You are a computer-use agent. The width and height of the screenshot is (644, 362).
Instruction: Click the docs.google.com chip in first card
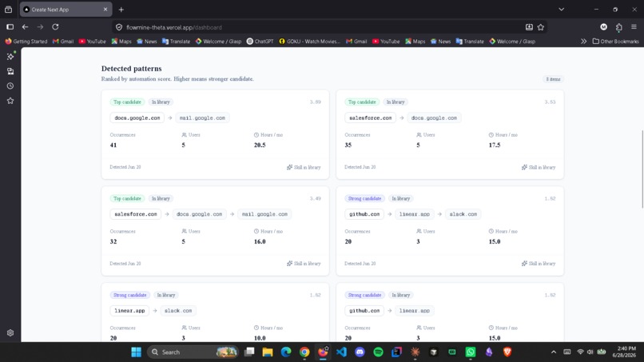(137, 118)
